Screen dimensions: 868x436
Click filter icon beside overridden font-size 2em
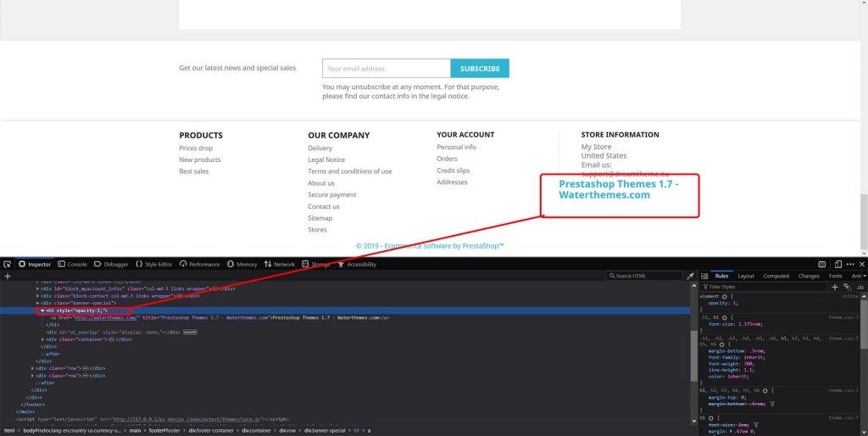(756, 425)
